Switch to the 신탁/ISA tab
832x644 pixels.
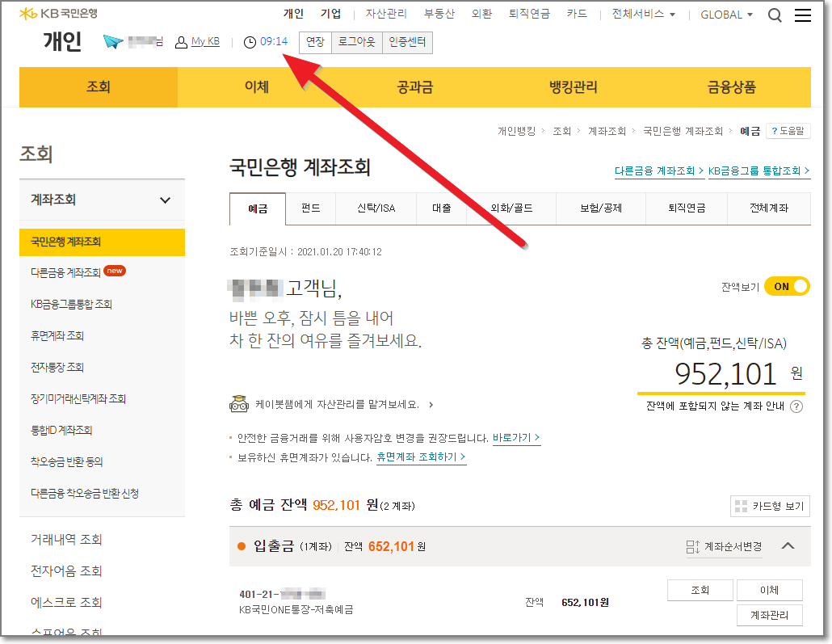click(376, 208)
